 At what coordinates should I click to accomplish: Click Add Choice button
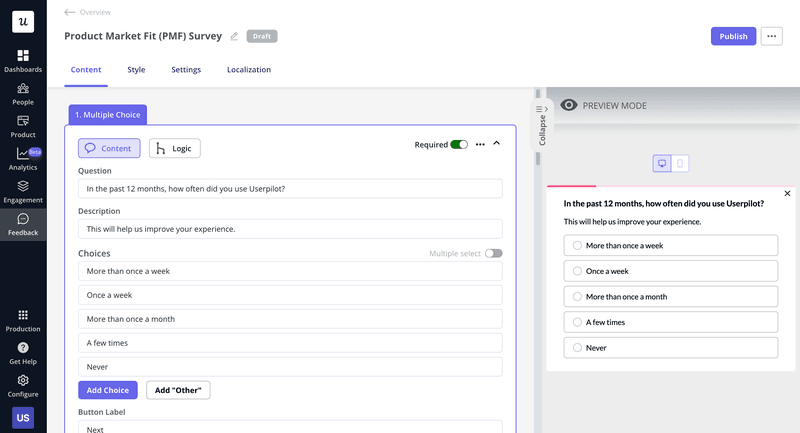pyautogui.click(x=108, y=390)
